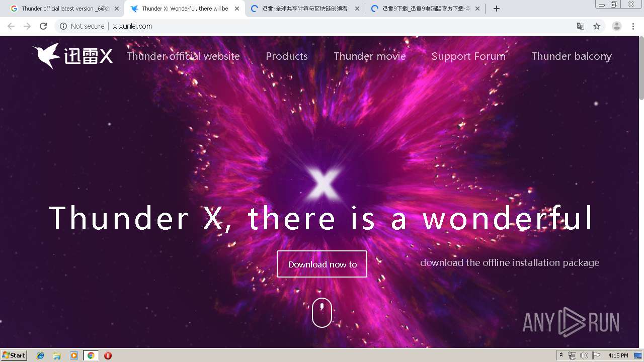Open Thunder balcony nav link
Screen dimensions: 644x362
click(x=572, y=56)
